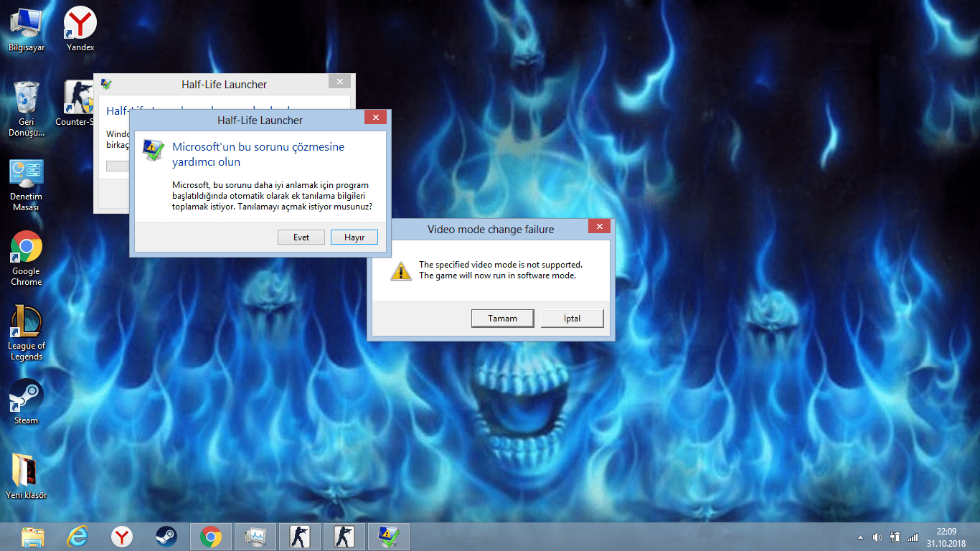Select the Steam desktop shortcut
This screenshot has width=980, height=551.
coord(27,402)
